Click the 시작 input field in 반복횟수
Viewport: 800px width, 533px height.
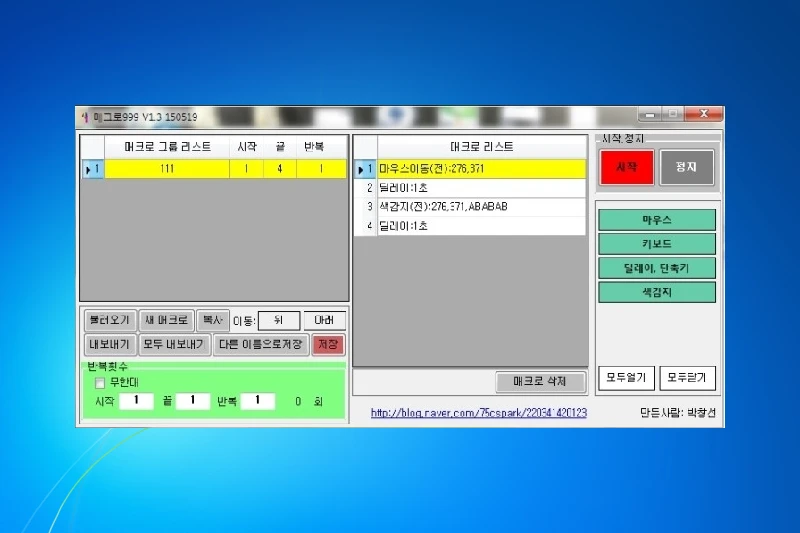click(136, 401)
